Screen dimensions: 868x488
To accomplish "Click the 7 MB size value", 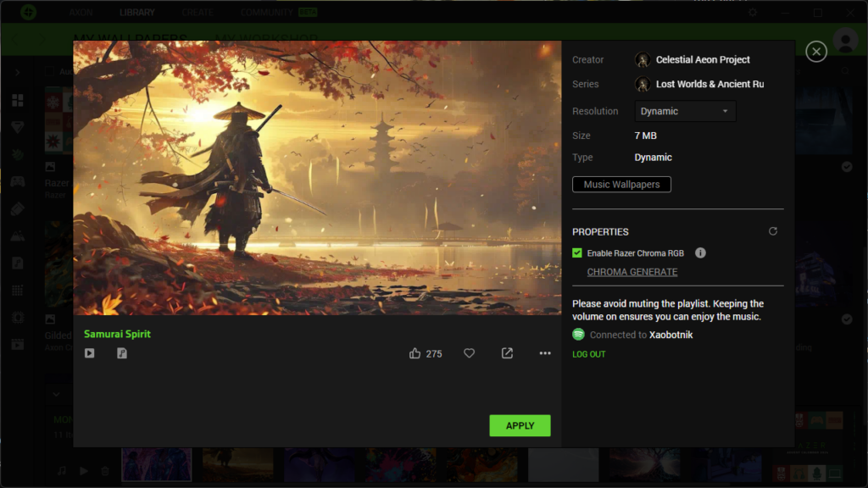I will (645, 136).
